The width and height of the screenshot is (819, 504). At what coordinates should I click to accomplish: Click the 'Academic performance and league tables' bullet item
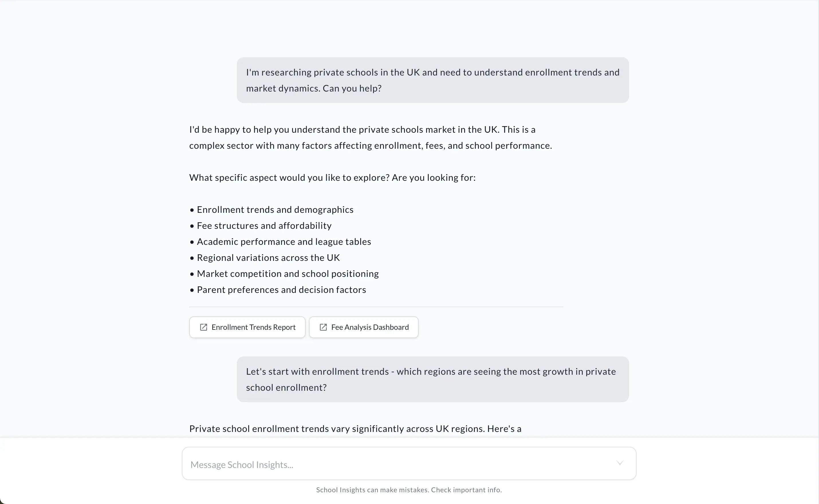click(x=283, y=242)
